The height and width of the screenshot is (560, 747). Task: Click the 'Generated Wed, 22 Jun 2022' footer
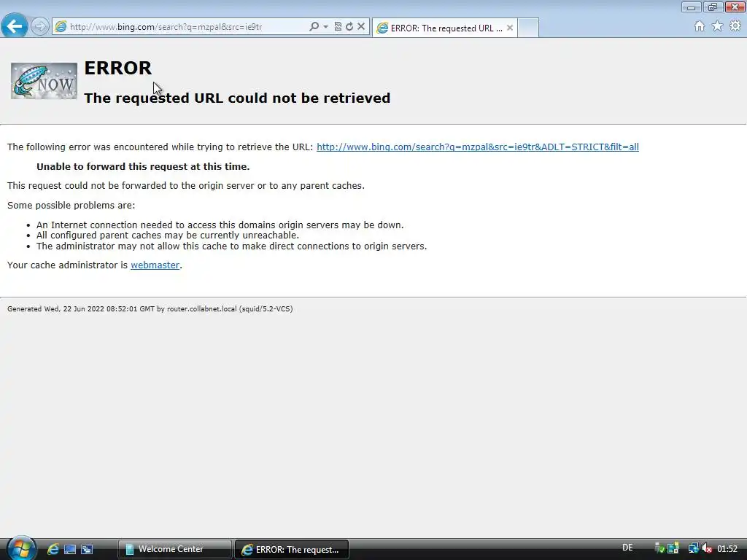tap(150, 308)
